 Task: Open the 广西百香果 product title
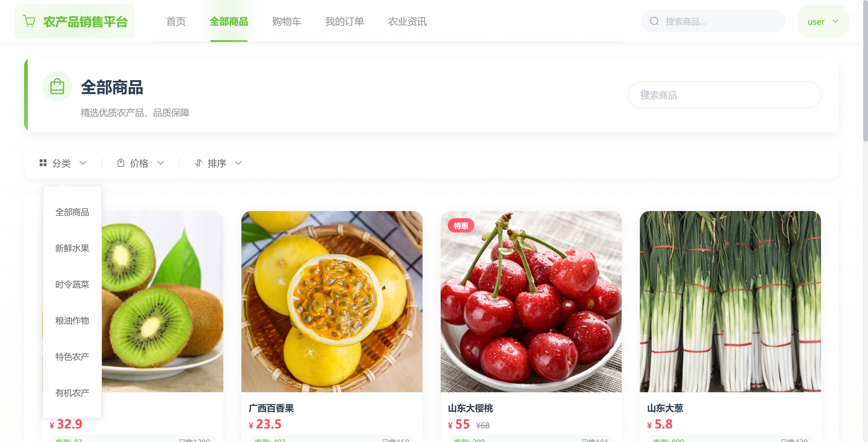click(x=271, y=408)
